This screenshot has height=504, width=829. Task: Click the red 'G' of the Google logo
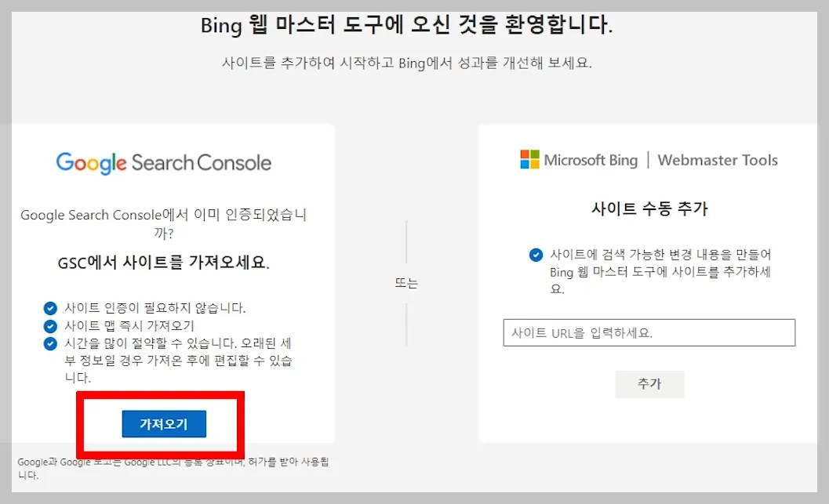click(x=64, y=162)
